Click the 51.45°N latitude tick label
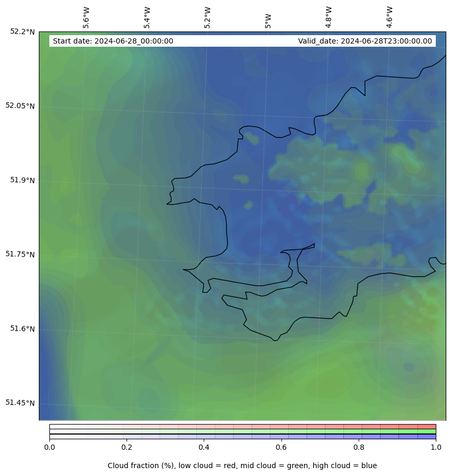Image resolution: width=451 pixels, height=476 pixels. [20, 403]
